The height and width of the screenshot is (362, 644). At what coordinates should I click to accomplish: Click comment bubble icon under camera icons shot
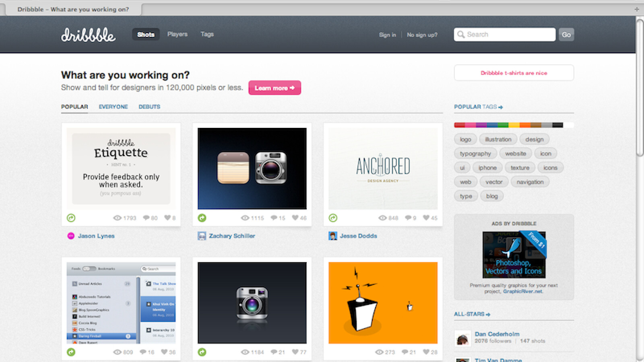click(274, 218)
